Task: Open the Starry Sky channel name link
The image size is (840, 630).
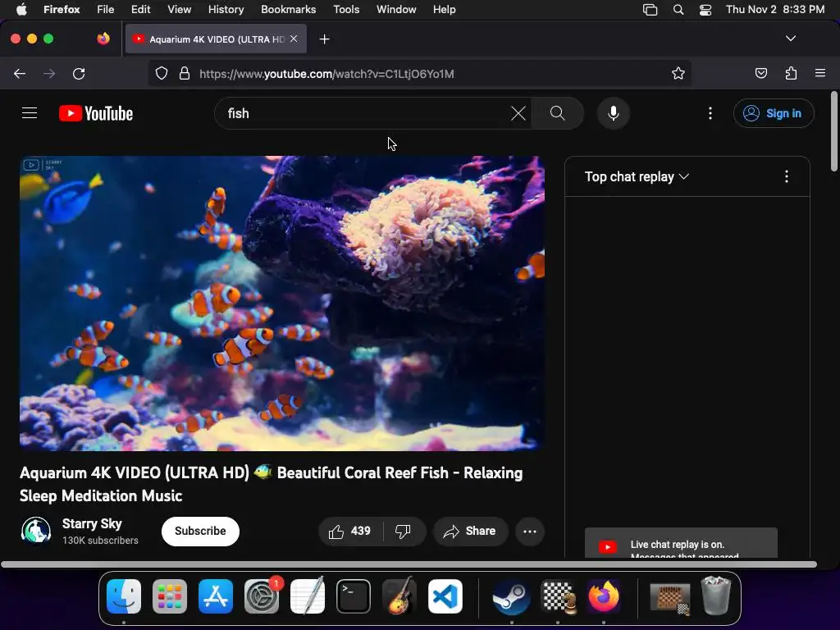Action: point(92,523)
